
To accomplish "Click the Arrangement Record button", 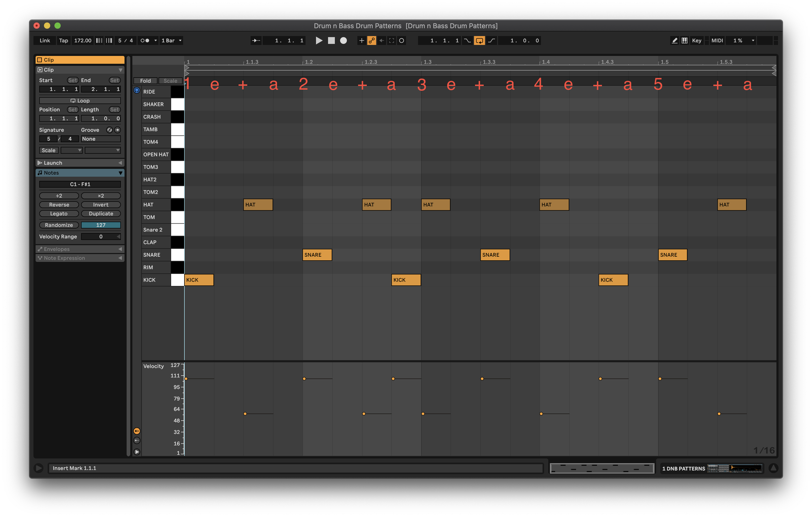I will pyautogui.click(x=343, y=41).
